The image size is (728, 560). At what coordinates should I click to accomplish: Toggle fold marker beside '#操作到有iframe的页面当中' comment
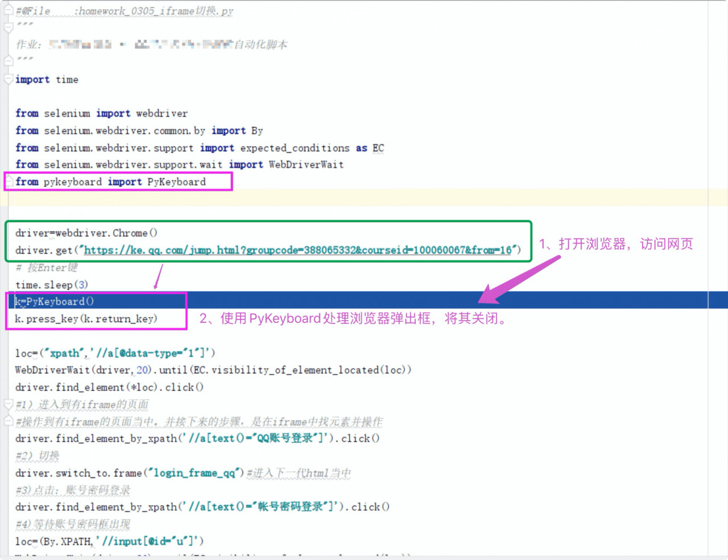coord(8,422)
